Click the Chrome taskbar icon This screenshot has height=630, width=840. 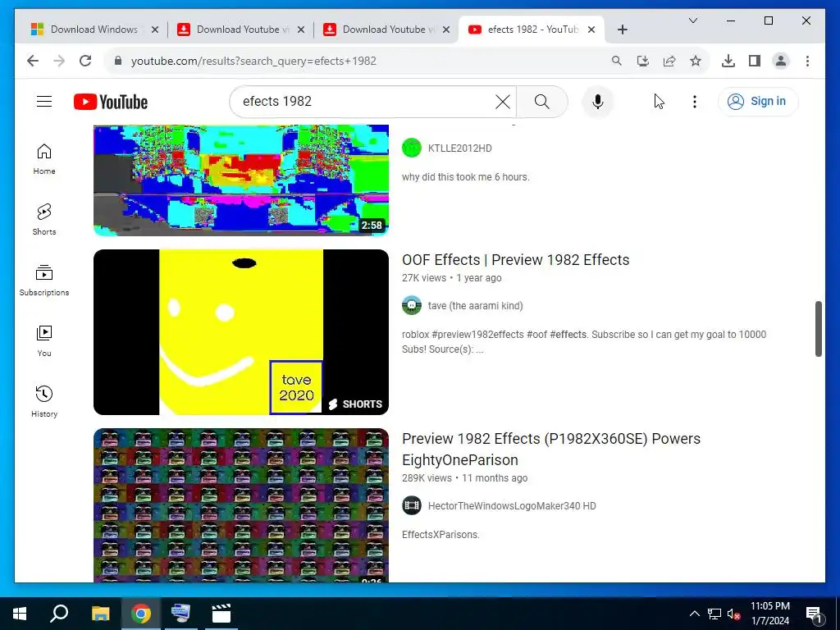(x=141, y=614)
